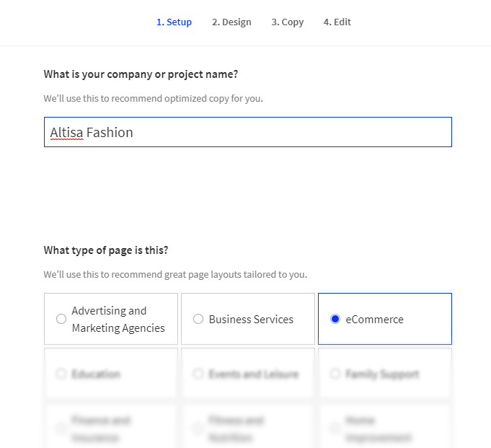
Task: Open the Copy step tab
Action: click(287, 22)
